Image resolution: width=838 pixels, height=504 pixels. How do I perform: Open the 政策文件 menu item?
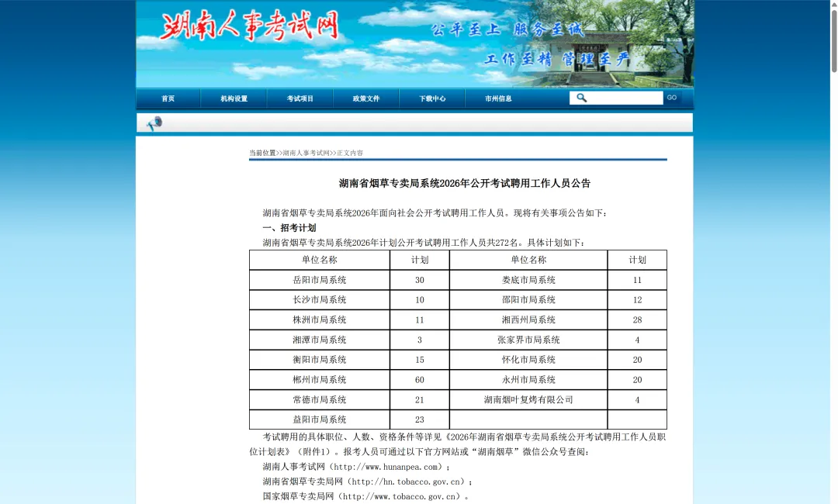click(x=366, y=98)
